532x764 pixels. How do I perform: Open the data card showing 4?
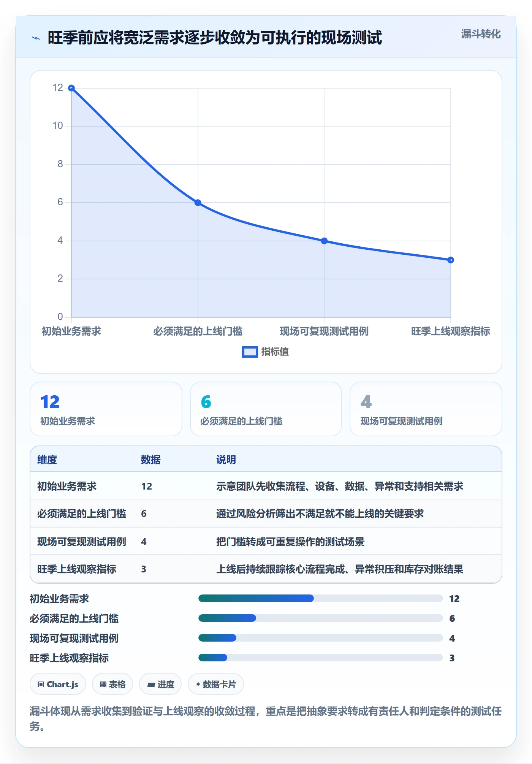426,409
